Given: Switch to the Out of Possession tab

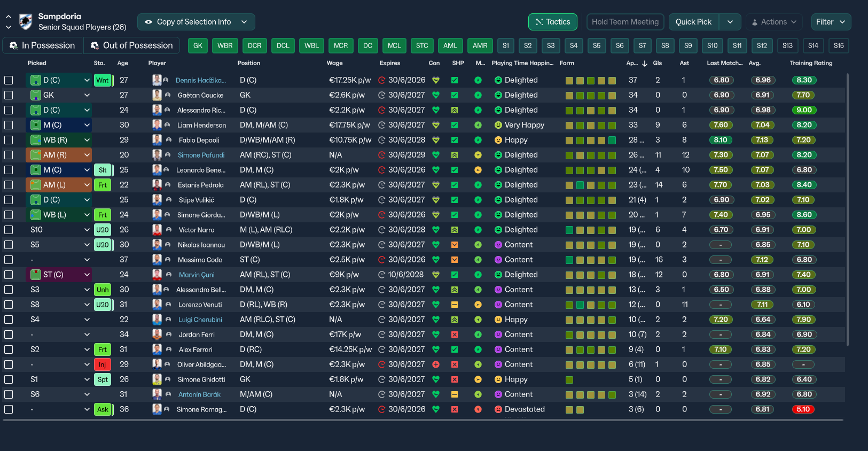Looking at the screenshot, I should 131,45.
